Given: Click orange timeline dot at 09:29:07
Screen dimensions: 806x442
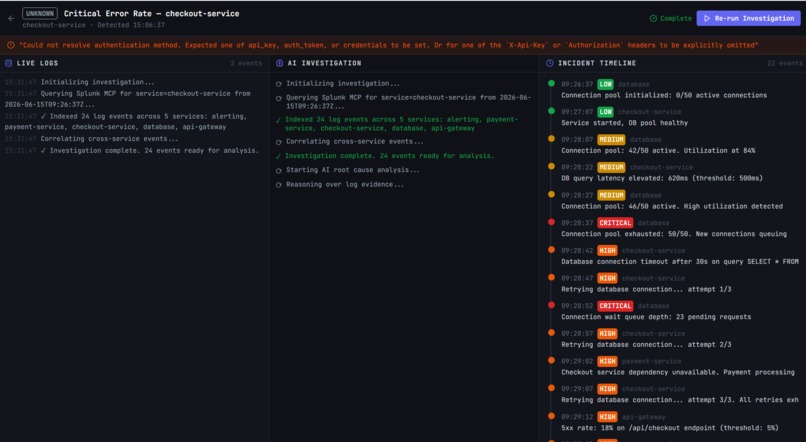Looking at the screenshot, I should click(x=551, y=389).
